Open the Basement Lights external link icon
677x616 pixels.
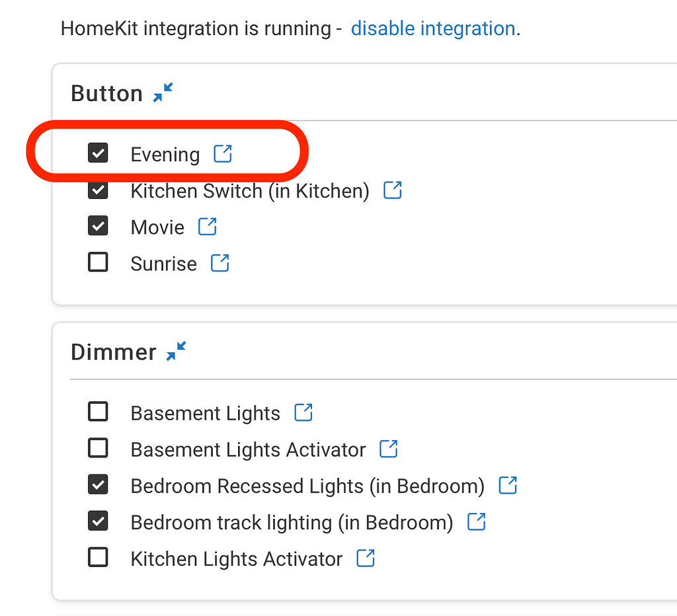pos(303,411)
